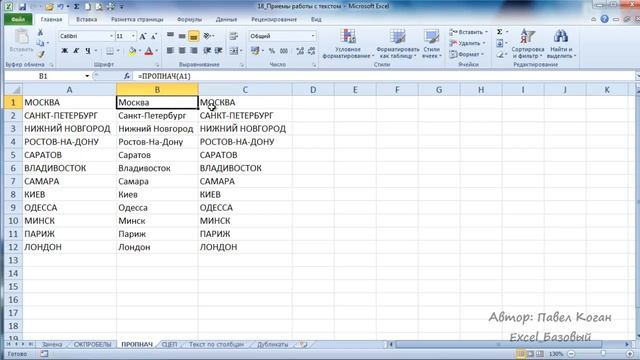
Task: Click the decrease indent icon
Action: point(207,51)
